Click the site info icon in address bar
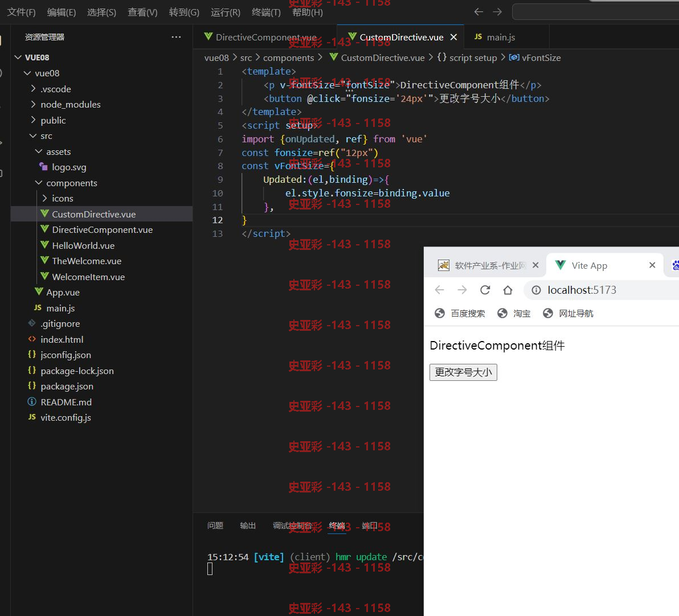Screen dimensions: 679x616 click(x=536, y=290)
